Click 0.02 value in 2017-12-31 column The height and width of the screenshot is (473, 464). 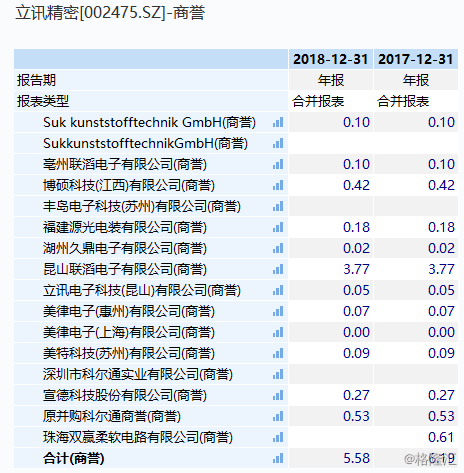pos(441,248)
